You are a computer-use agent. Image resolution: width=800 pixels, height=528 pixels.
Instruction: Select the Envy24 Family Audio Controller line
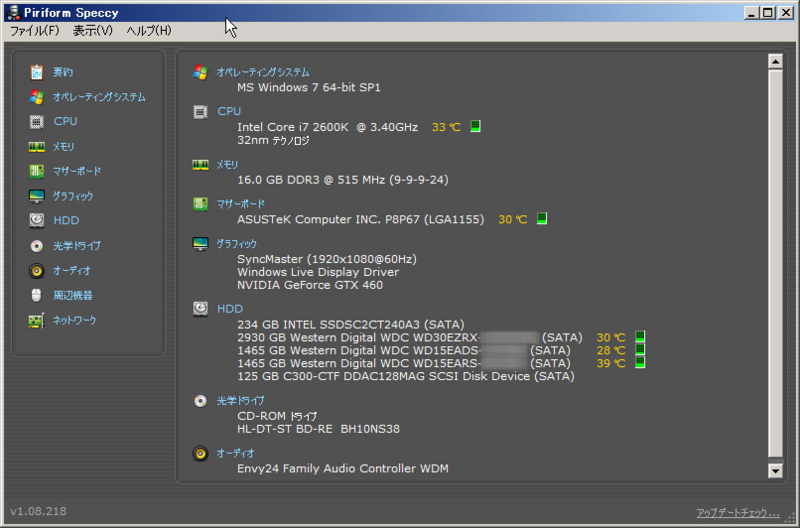(x=343, y=468)
